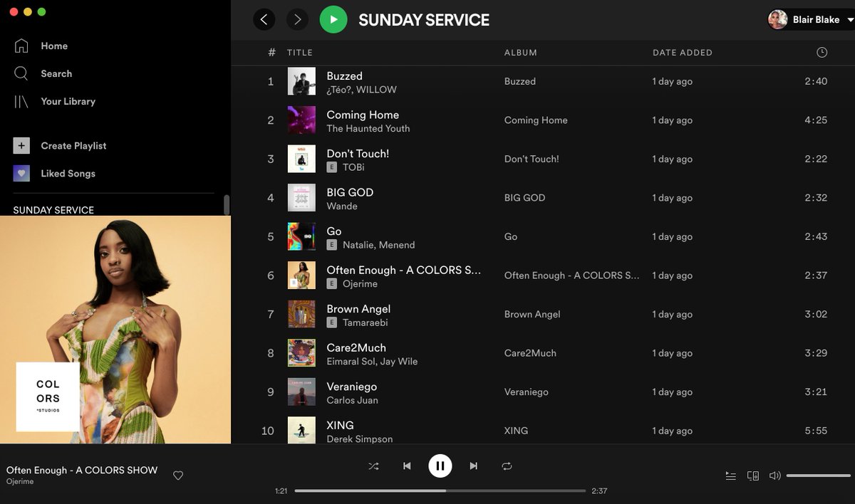
Task: Open Carlos Juan artist link
Action: pos(352,400)
